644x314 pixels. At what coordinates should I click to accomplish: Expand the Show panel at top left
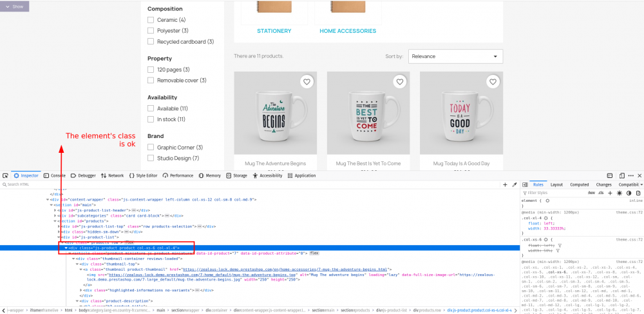pos(14,6)
